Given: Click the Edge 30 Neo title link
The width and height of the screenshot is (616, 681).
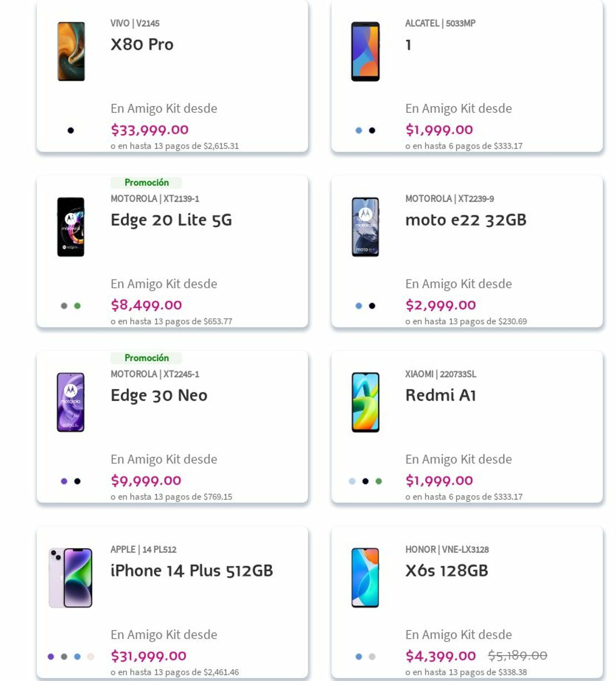Looking at the screenshot, I should click(x=159, y=395).
